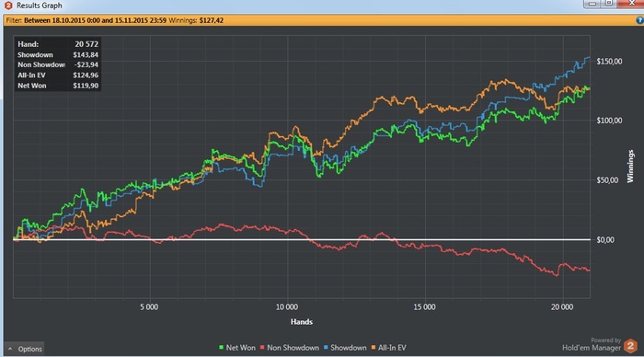Open the help icon in filter bar
Image resolution: width=644 pixels, height=357 pixels.
[640, 20]
